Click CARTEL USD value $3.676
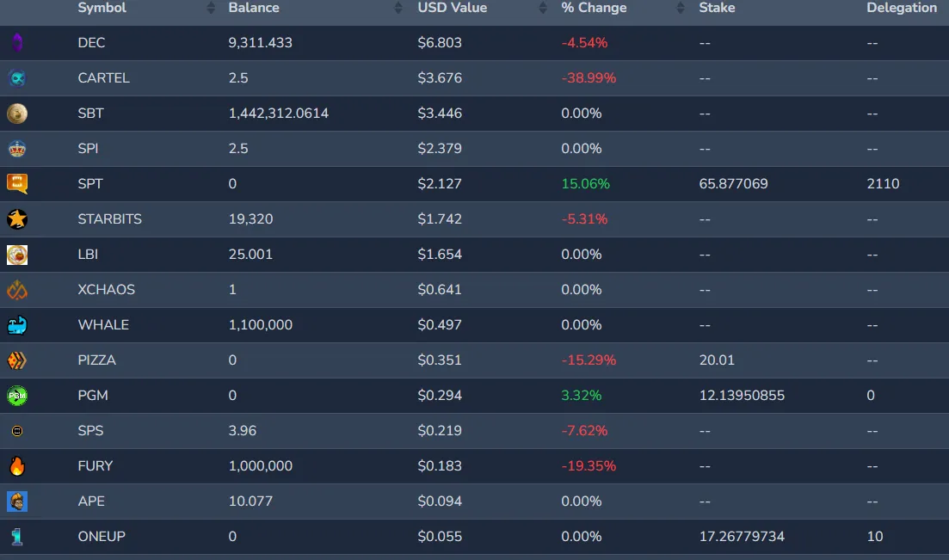This screenshot has height=560, width=949. coord(440,78)
